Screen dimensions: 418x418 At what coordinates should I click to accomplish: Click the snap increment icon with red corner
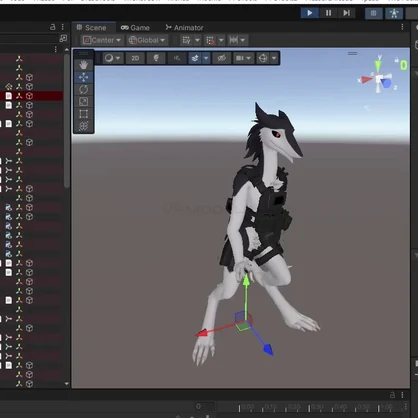pos(210,40)
